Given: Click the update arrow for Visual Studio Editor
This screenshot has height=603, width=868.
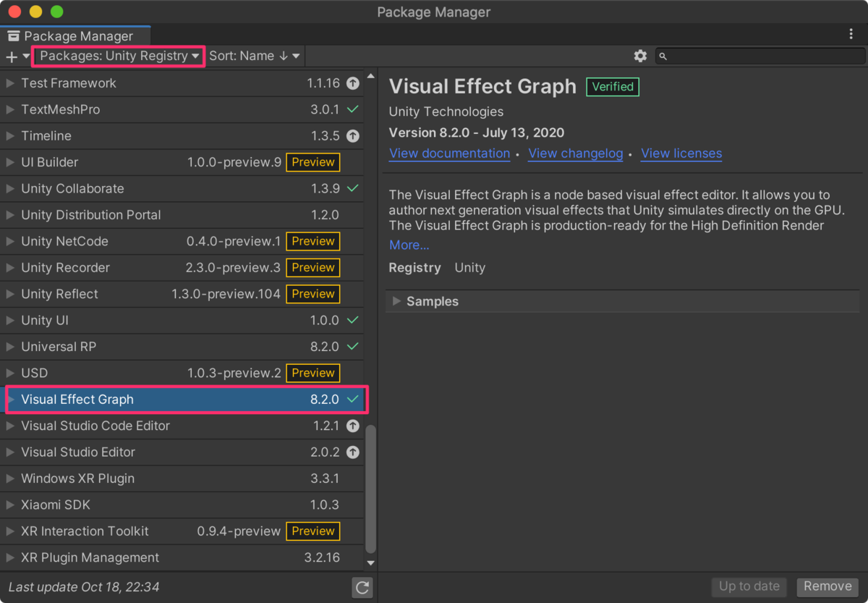Looking at the screenshot, I should [x=353, y=452].
